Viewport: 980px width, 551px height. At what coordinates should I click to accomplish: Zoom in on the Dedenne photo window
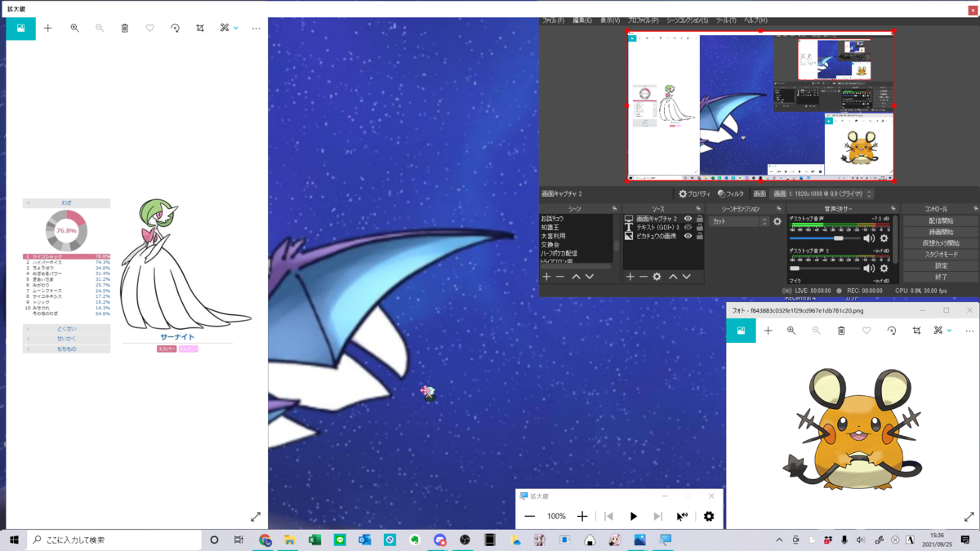coord(791,331)
